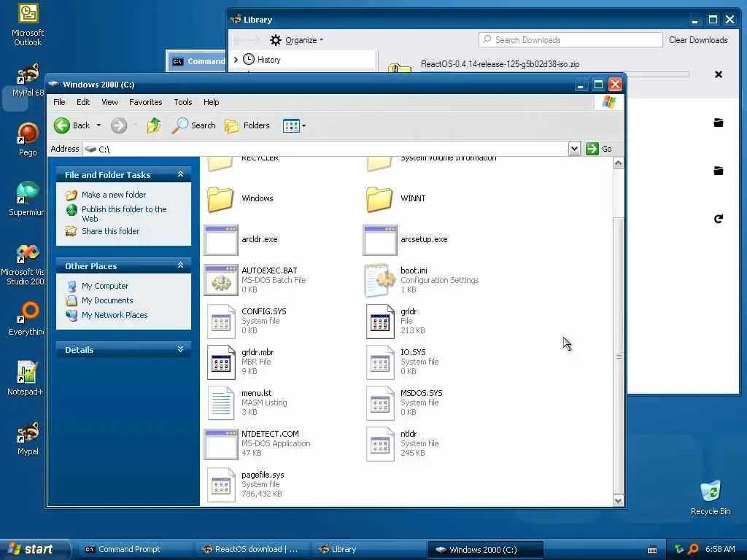
Task: Select the MSDOS.SYS file icon
Action: coord(380,404)
